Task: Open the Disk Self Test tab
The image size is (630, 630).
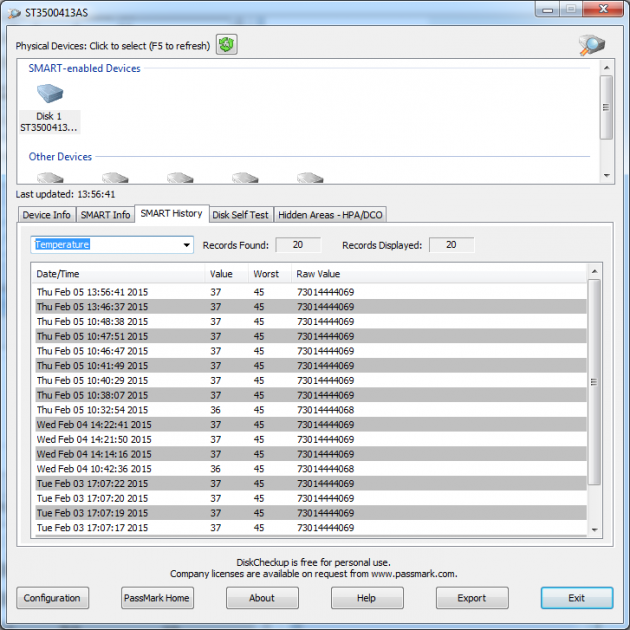Action: pos(240,215)
